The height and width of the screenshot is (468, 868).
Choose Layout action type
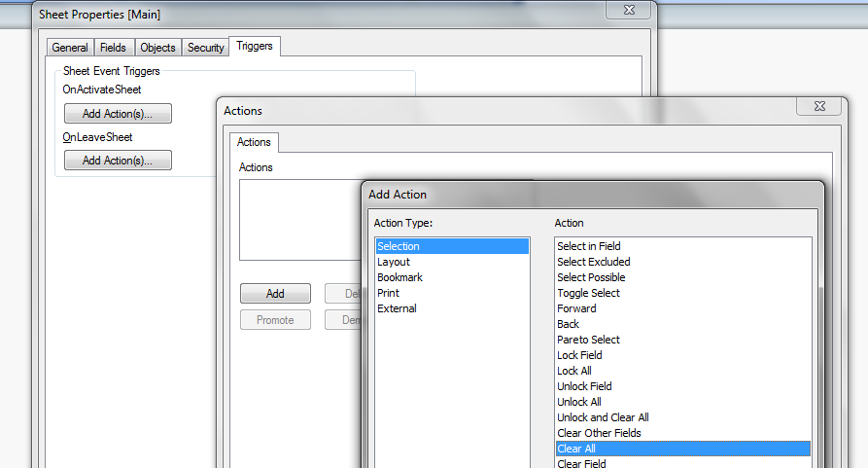[x=452, y=262]
